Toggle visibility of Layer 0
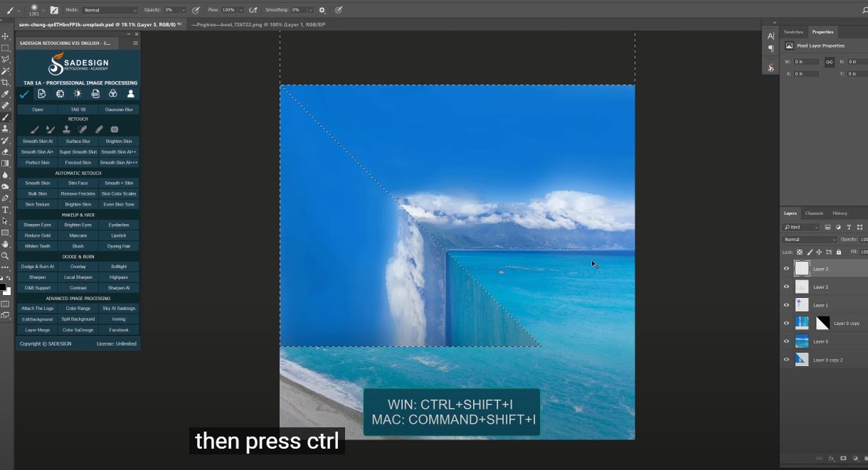This screenshot has height=470, width=868. [786, 341]
